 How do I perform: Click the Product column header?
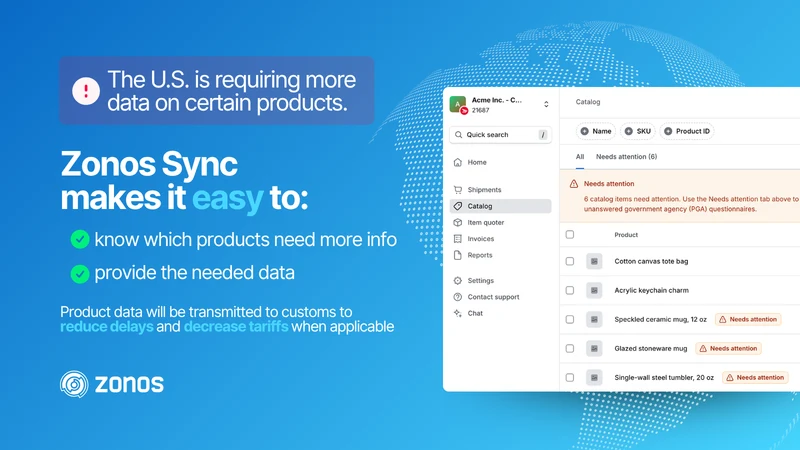point(626,235)
